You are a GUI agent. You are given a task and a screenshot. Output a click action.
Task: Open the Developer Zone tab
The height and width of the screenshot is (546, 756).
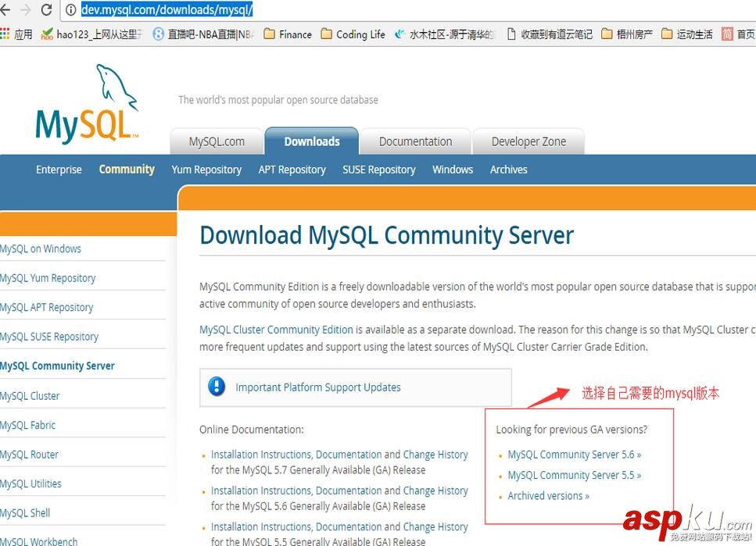click(x=528, y=141)
